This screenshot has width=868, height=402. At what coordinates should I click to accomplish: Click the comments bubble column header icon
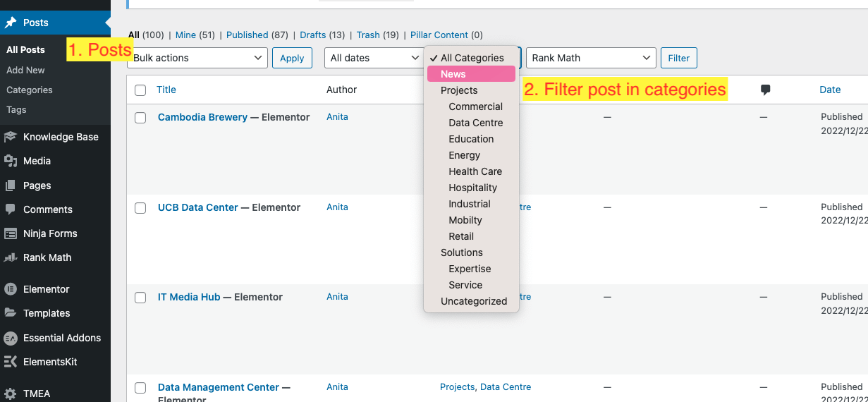(x=765, y=90)
